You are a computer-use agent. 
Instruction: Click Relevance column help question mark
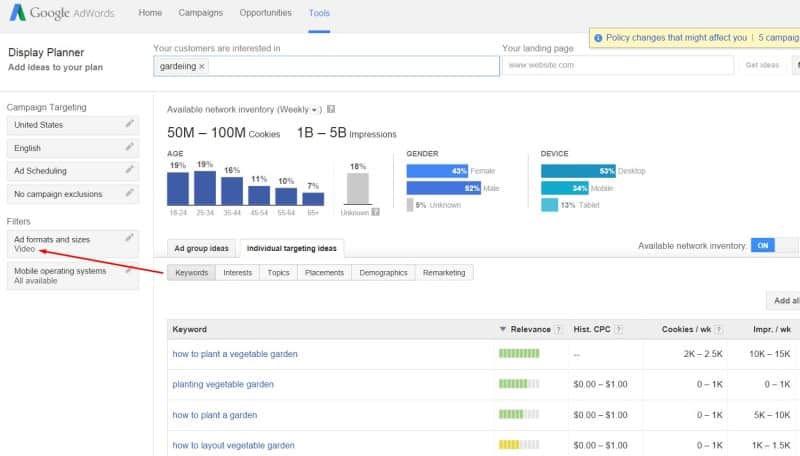coord(558,330)
